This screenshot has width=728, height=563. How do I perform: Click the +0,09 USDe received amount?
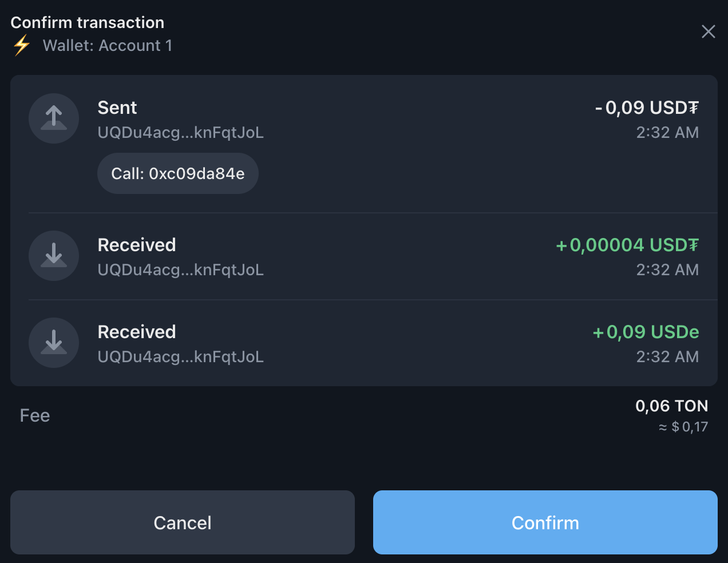(646, 332)
